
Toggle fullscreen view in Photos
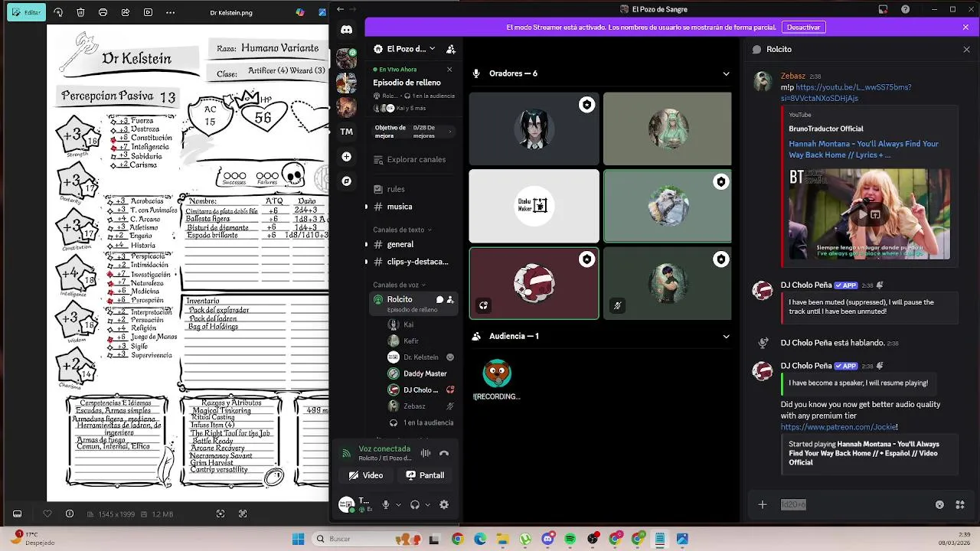[243, 514]
